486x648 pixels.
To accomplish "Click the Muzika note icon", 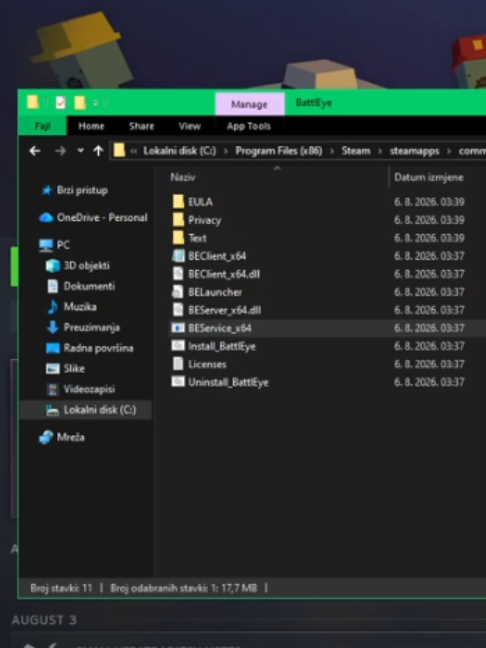I will pyautogui.click(x=53, y=307).
